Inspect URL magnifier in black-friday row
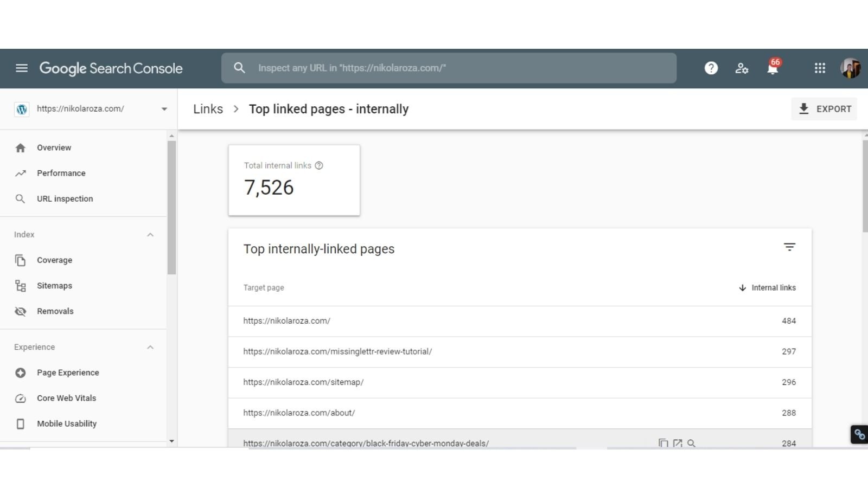Image resolution: width=868 pixels, height=488 pixels. 691,444
